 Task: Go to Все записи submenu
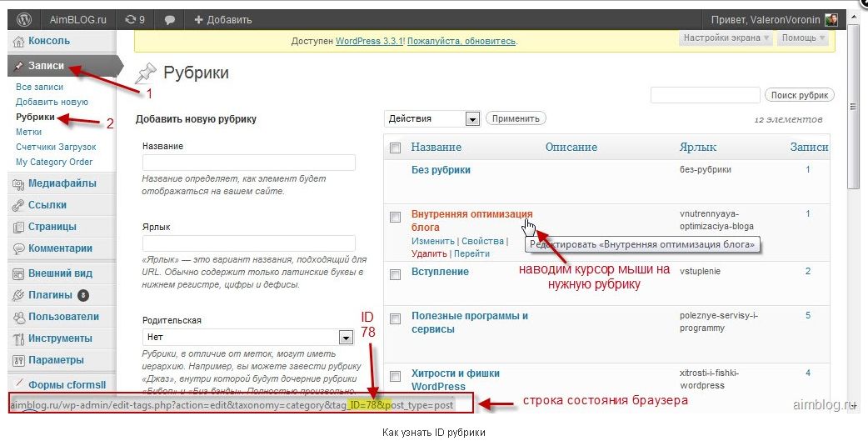click(39, 87)
